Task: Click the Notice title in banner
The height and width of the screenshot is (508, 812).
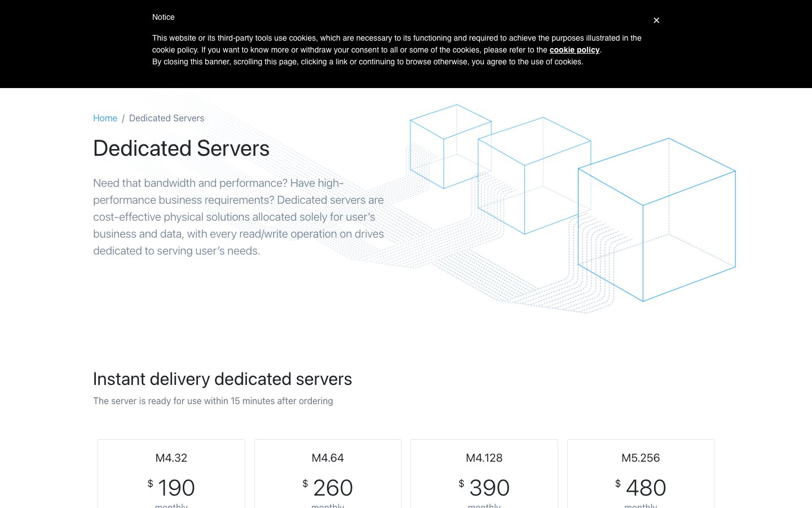Action: point(164,17)
